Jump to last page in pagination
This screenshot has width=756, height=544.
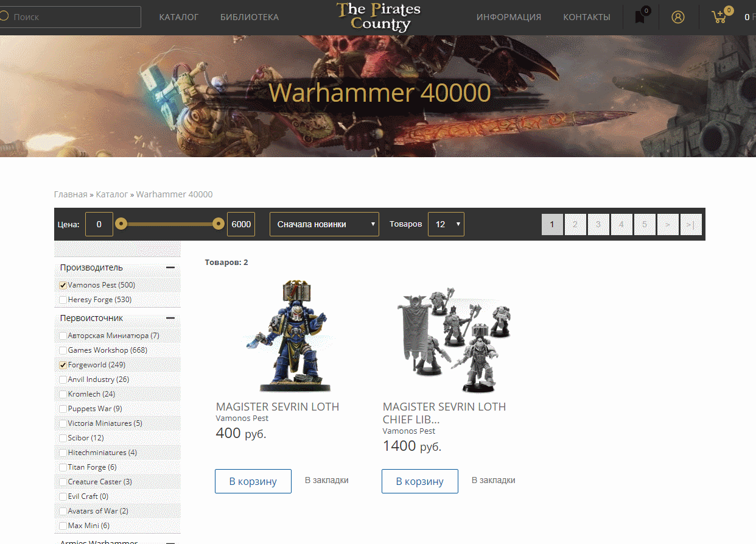pyautogui.click(x=691, y=224)
